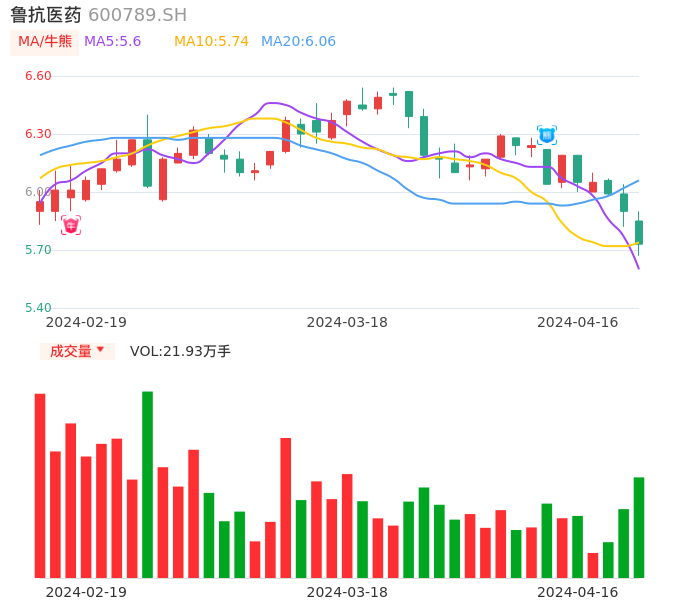Click the first red candlestick on chart

(40, 206)
